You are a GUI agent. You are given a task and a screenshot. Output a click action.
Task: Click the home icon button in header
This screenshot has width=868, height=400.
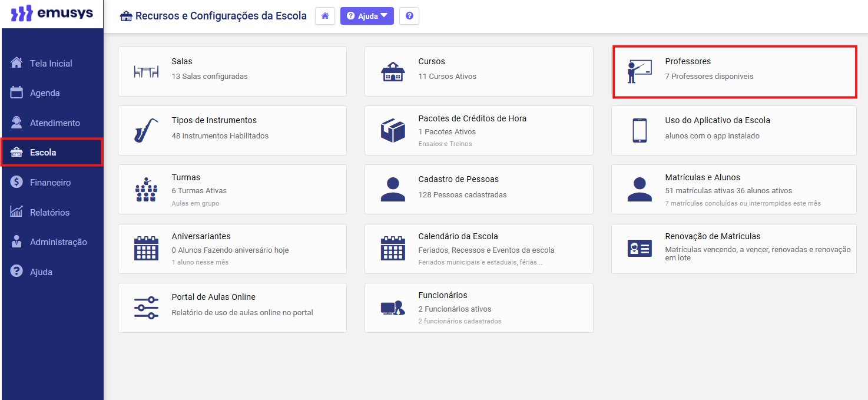click(325, 16)
